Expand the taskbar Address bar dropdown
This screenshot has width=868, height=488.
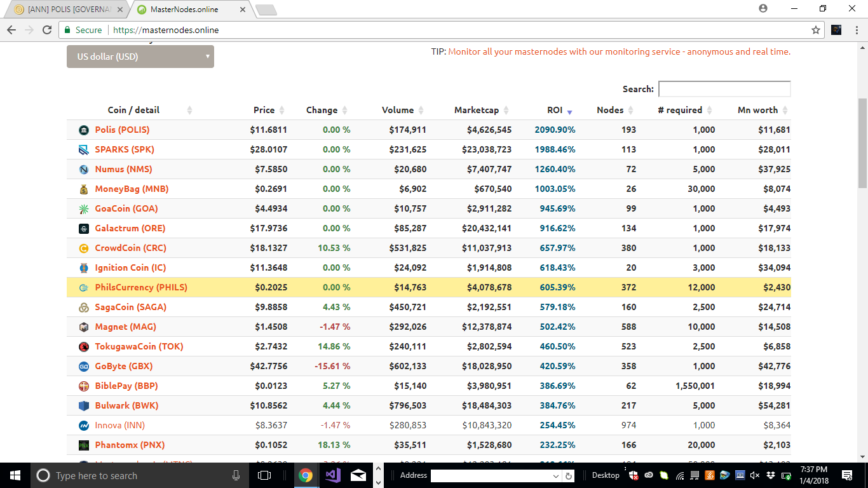(556, 476)
